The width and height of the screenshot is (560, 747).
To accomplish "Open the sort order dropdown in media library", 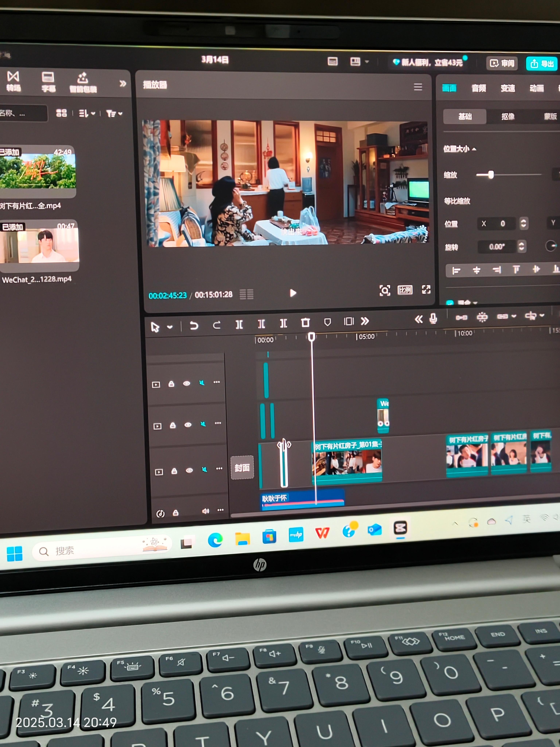I will pos(87,113).
